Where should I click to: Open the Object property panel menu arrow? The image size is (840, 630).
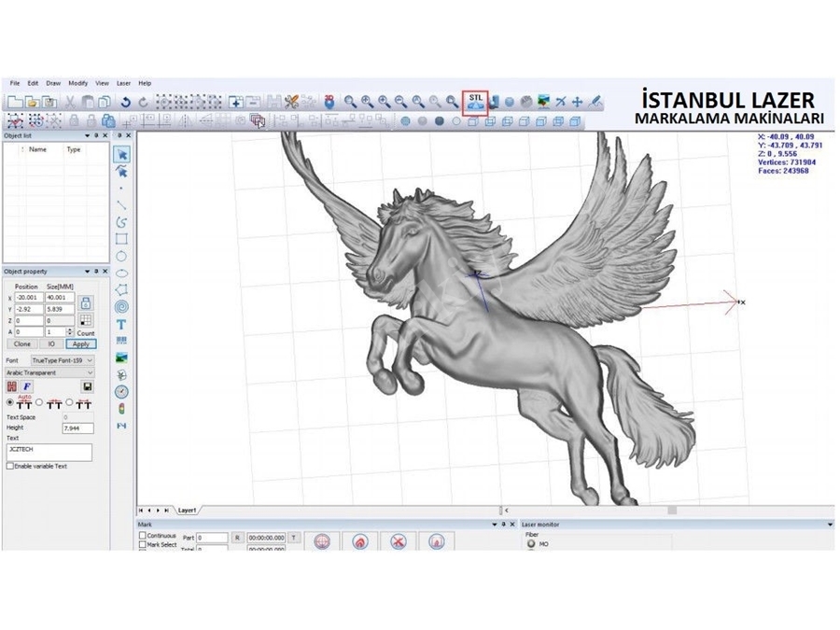pos(88,272)
